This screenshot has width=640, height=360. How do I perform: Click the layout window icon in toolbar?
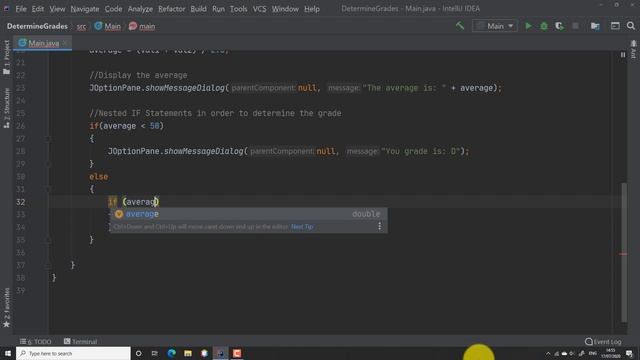click(615, 26)
